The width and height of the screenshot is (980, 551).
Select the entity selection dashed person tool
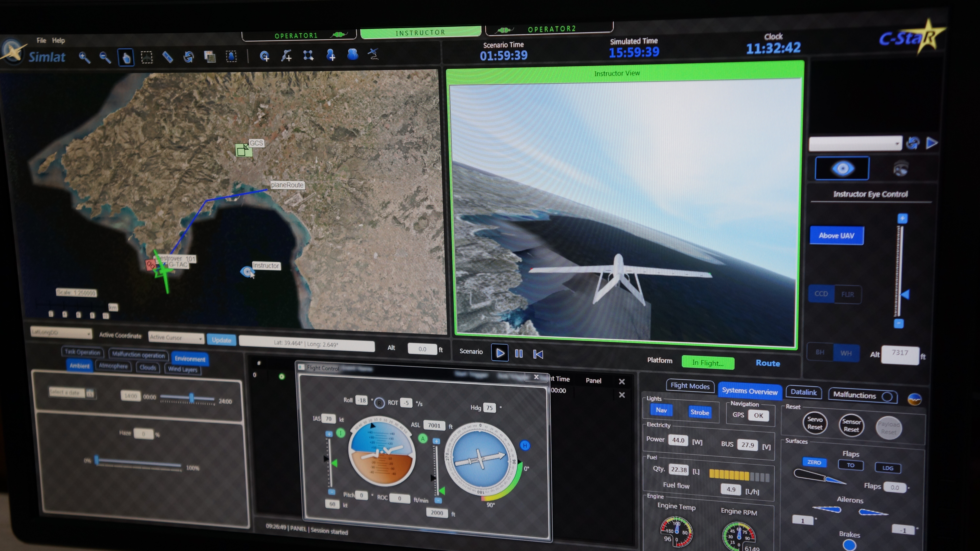(231, 56)
